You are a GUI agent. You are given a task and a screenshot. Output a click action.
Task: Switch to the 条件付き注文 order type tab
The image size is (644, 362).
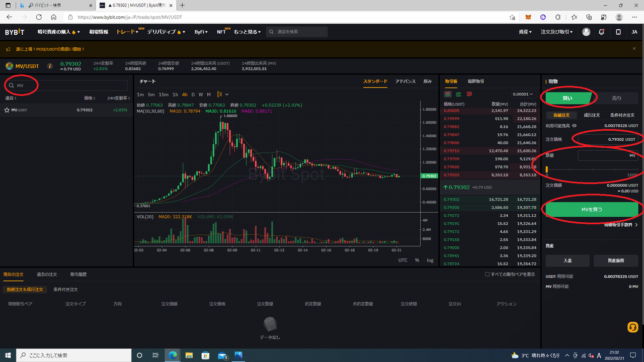pyautogui.click(x=622, y=115)
